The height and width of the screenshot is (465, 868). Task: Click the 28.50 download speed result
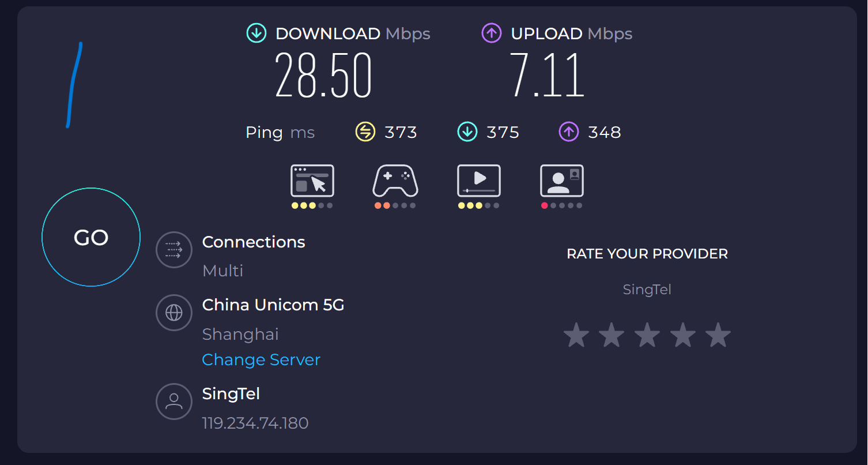point(323,76)
